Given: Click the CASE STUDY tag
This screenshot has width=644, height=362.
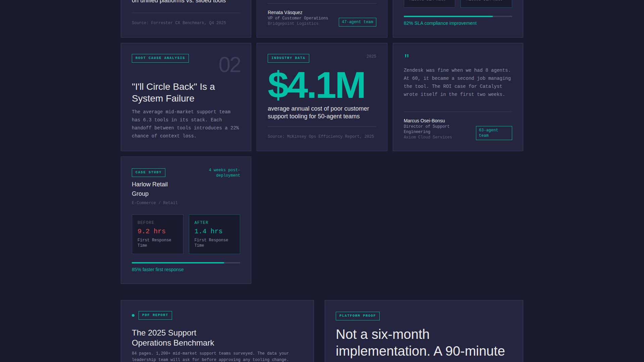Looking at the screenshot, I should coord(148,172).
